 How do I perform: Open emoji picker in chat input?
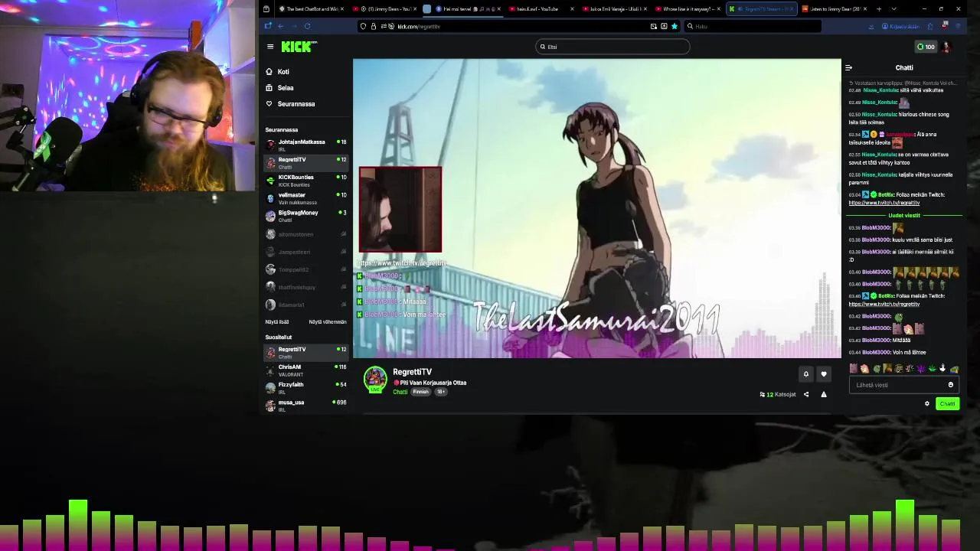951,385
